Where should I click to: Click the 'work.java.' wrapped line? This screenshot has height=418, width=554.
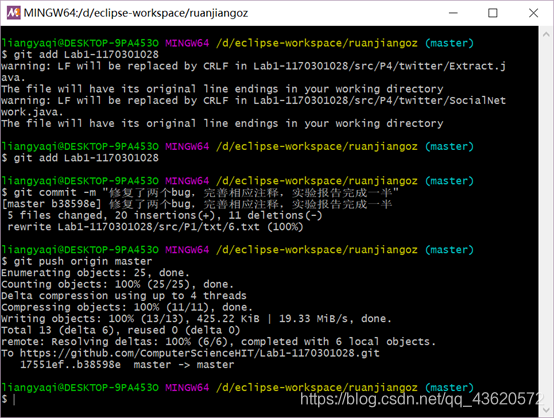click(x=32, y=112)
